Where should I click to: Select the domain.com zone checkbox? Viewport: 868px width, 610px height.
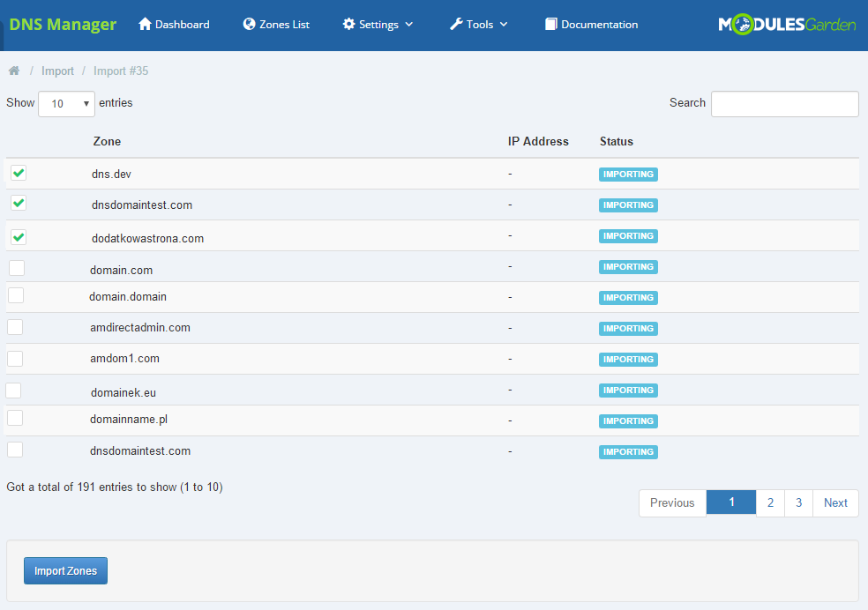point(17,268)
